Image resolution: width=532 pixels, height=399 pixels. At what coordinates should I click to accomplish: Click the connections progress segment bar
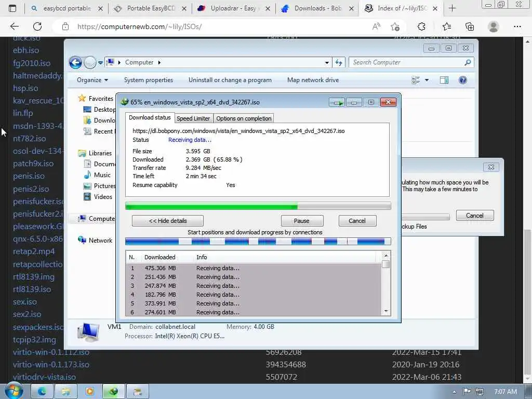coord(258,241)
